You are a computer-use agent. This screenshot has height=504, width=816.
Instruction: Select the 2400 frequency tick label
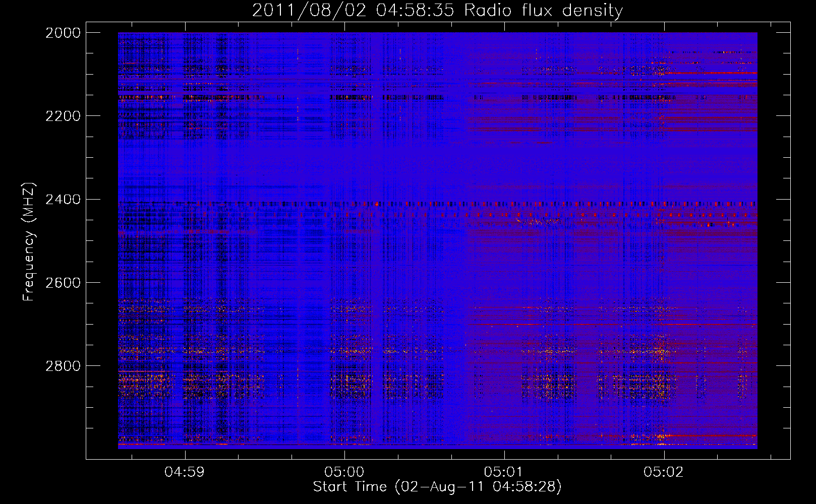pyautogui.click(x=63, y=200)
